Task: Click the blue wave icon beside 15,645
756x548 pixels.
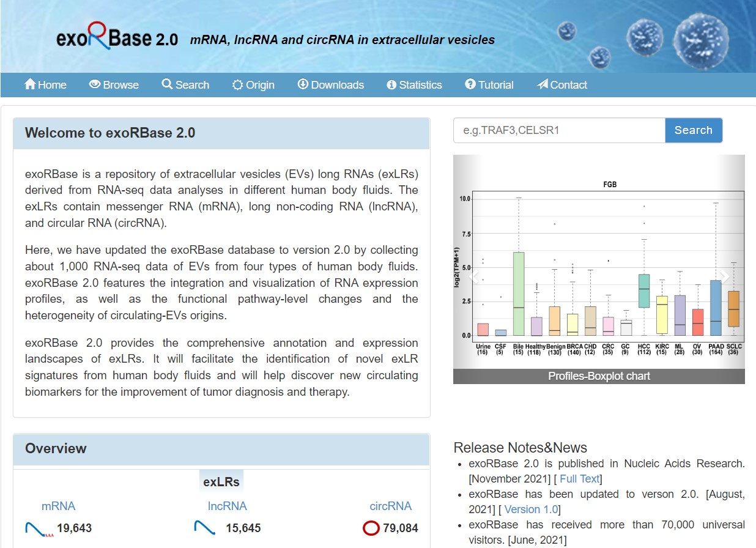Action: click(205, 527)
